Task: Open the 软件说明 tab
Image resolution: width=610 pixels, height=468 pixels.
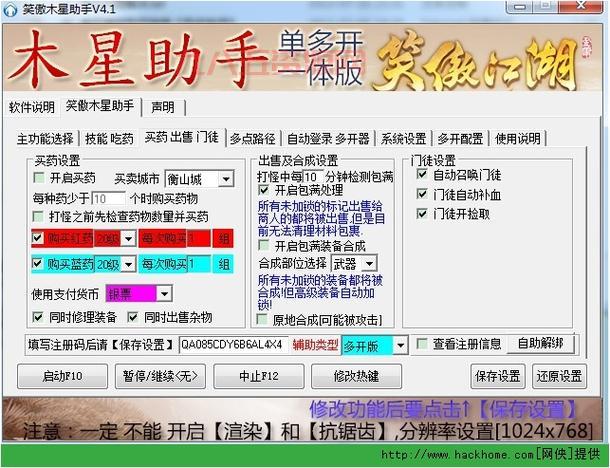Action: (x=32, y=107)
